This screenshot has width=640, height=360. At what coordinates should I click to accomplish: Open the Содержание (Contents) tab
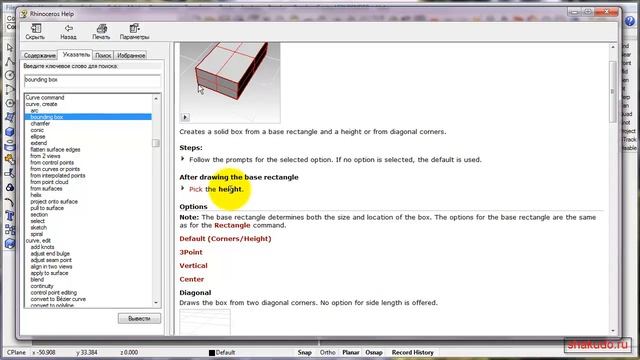(40, 56)
